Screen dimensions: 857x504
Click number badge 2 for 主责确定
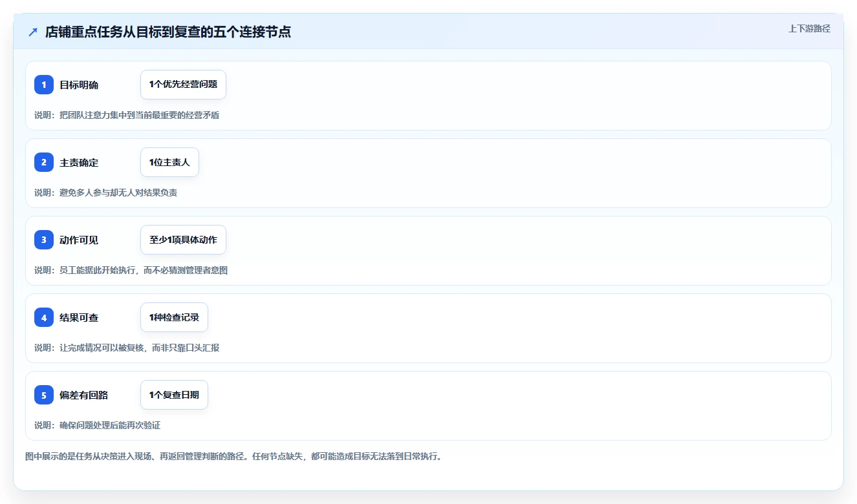pos(44,162)
